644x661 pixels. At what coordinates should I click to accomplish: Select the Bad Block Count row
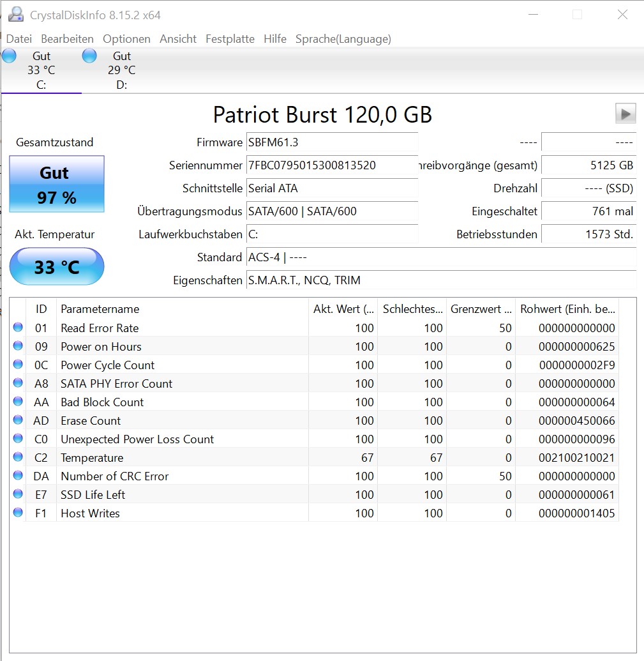click(x=314, y=402)
